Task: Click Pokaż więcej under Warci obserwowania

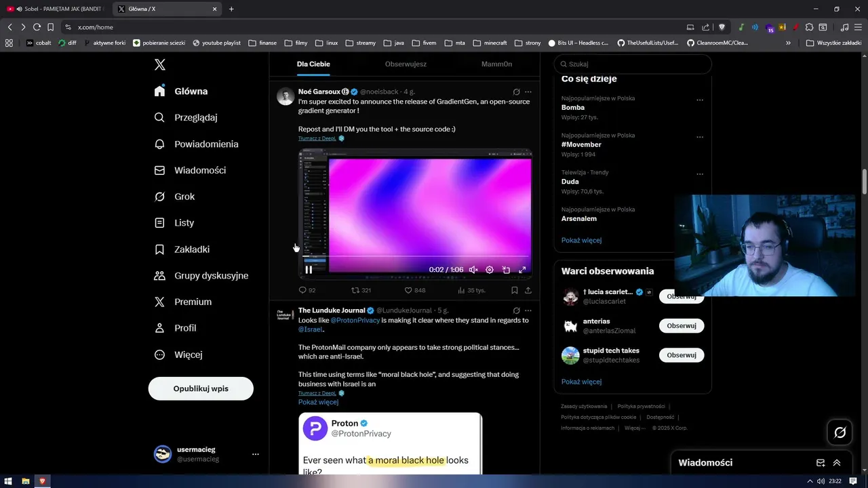Action: [581, 382]
